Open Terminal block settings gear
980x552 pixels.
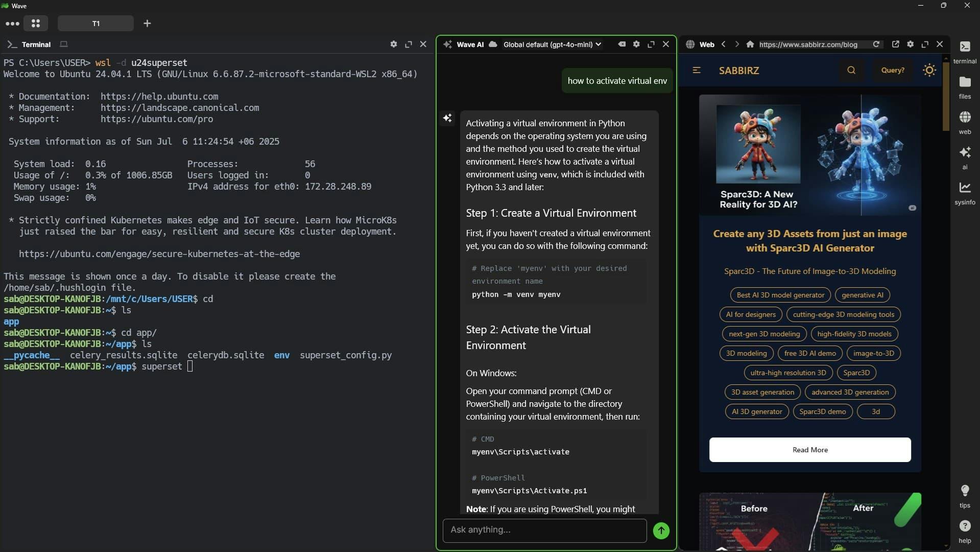pyautogui.click(x=394, y=44)
